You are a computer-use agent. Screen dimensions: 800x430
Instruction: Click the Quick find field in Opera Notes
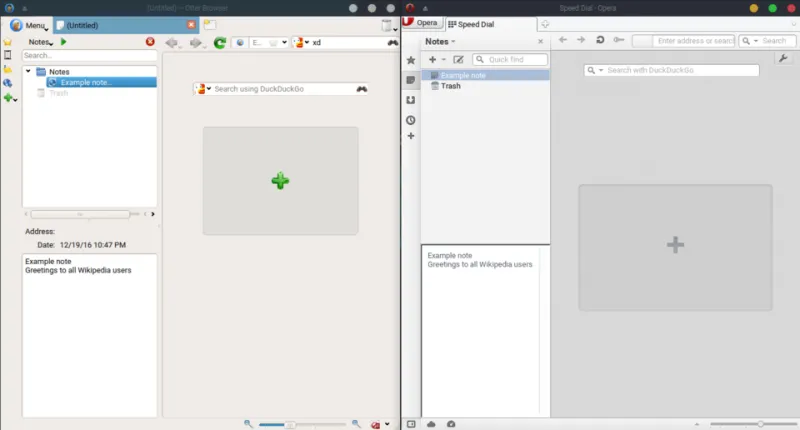click(x=510, y=60)
